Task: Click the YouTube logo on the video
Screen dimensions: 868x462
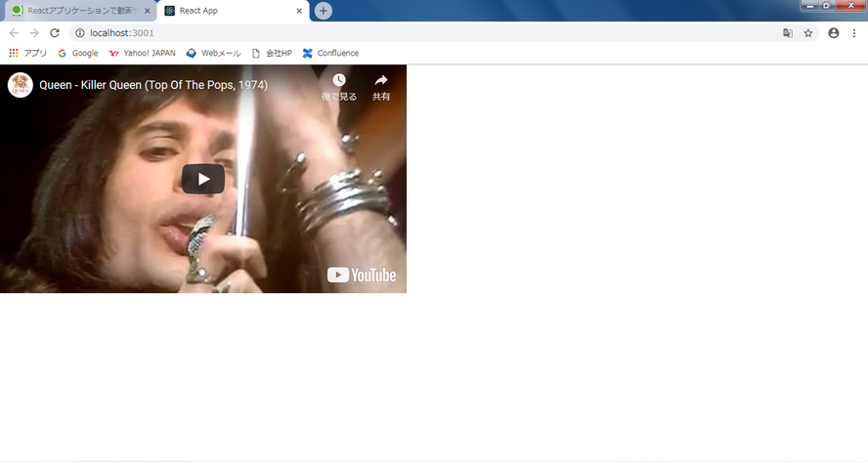Action: coord(362,275)
